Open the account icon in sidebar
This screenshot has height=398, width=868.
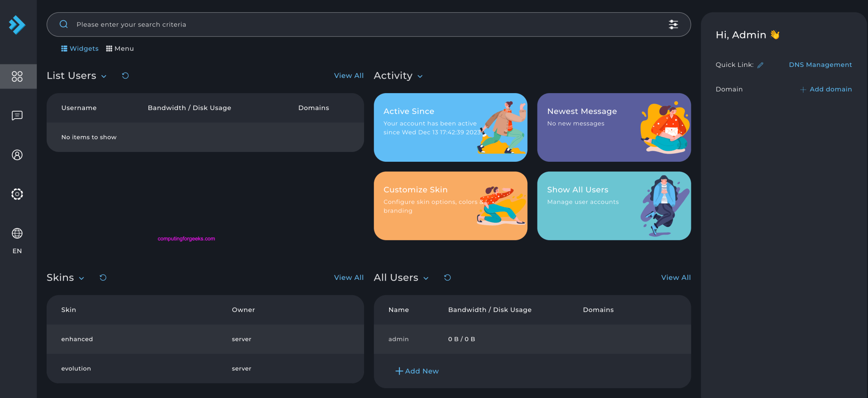point(17,155)
